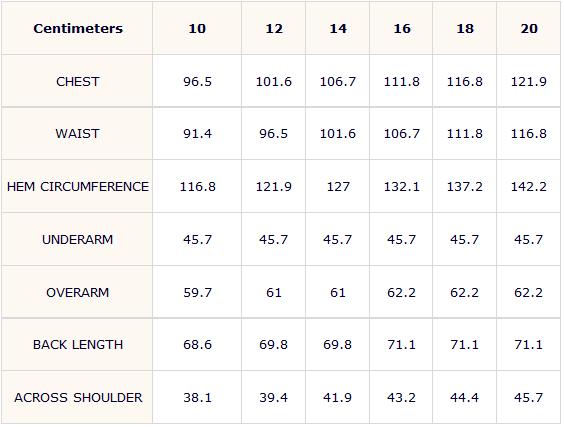Viewport: 564px width, 427px height.
Task: Select the chest value 111.8 for size 16
Action: 401,82
